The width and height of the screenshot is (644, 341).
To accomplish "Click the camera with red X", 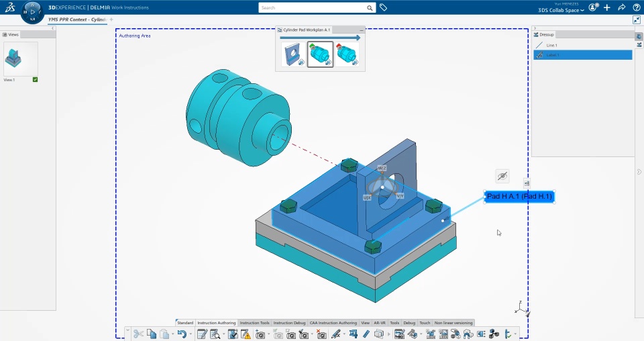I will [x=321, y=334].
